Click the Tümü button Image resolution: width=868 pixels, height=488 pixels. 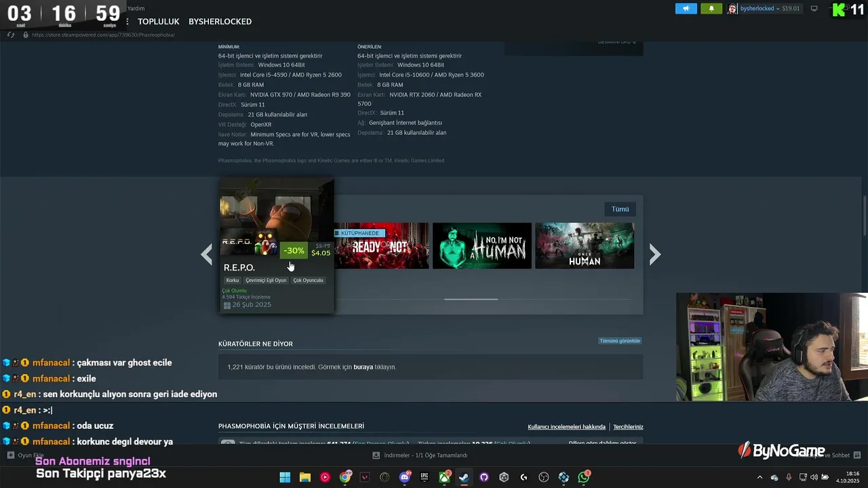(620, 209)
